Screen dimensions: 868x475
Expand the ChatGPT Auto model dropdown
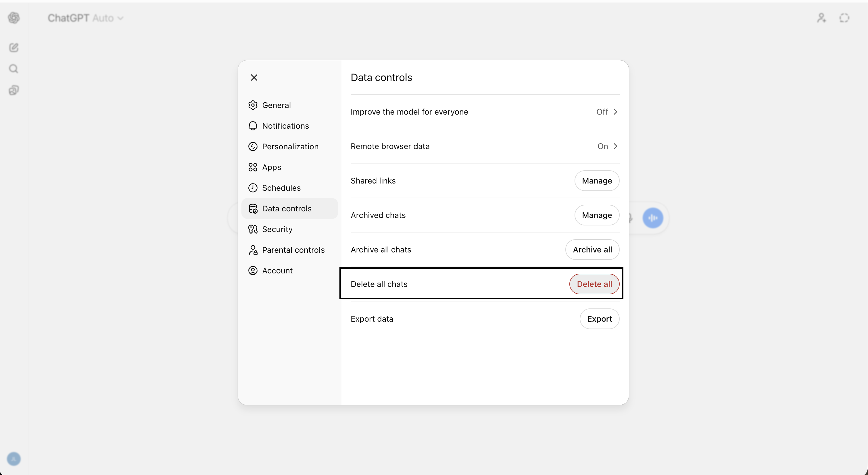point(86,18)
